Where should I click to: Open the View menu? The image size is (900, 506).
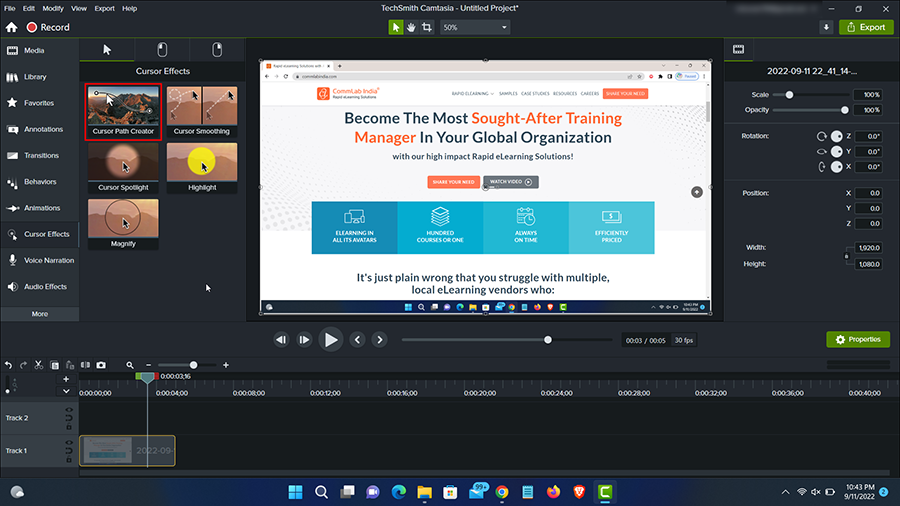pyautogui.click(x=79, y=9)
